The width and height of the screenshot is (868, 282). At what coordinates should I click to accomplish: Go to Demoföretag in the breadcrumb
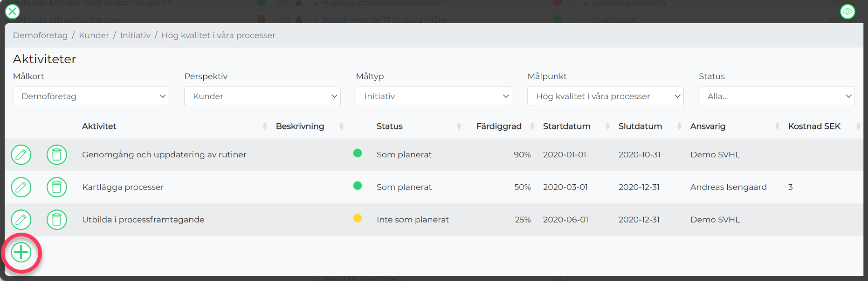(x=40, y=35)
